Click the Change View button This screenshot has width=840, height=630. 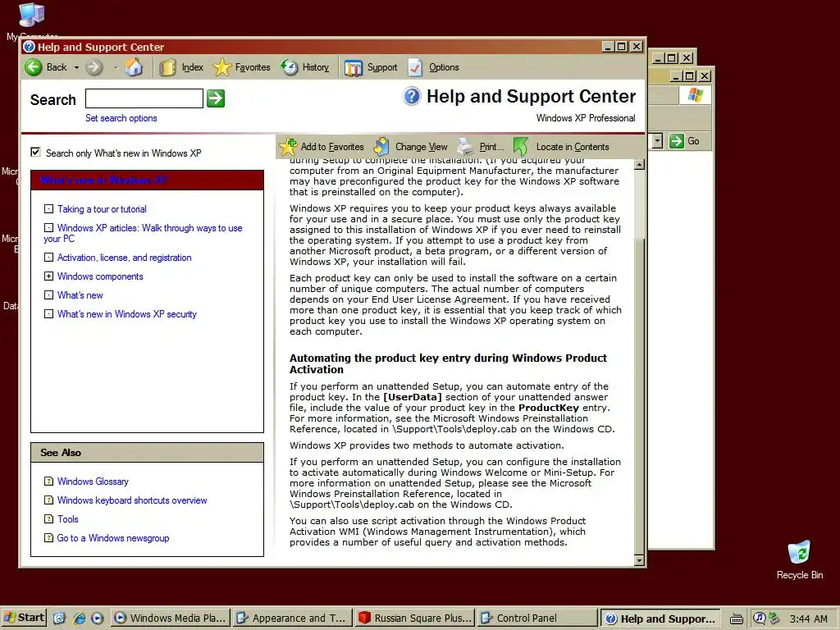[411, 147]
